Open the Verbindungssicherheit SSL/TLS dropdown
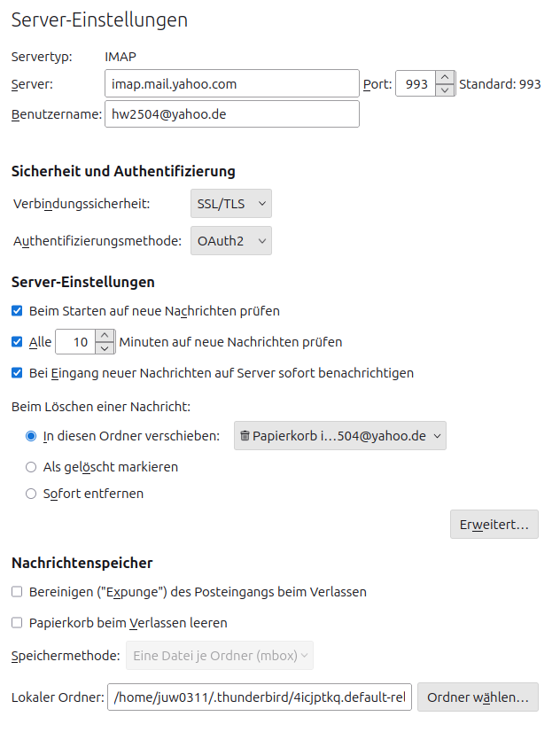The width and height of the screenshot is (560, 732). coord(230,204)
